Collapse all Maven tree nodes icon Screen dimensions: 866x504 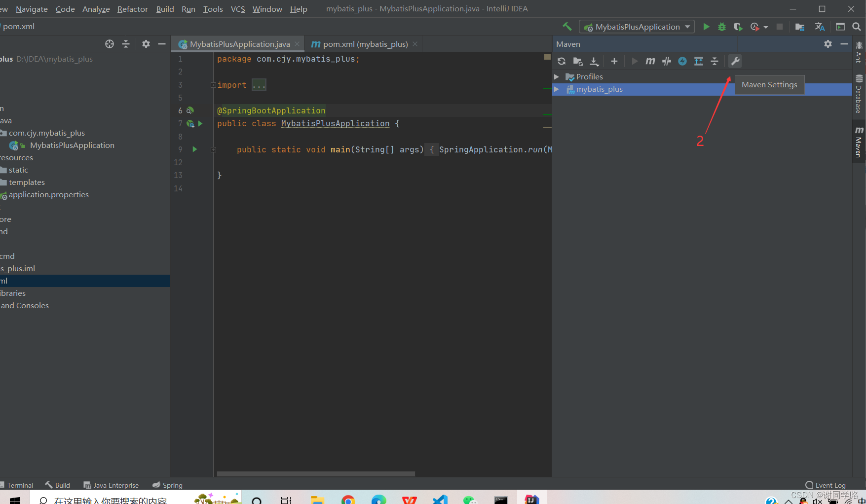click(715, 61)
